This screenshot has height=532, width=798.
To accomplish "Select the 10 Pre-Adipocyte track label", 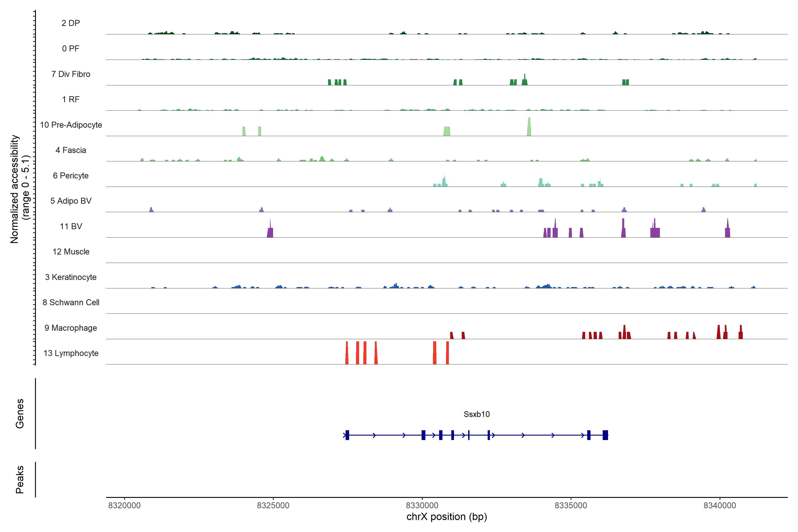I will [x=71, y=125].
